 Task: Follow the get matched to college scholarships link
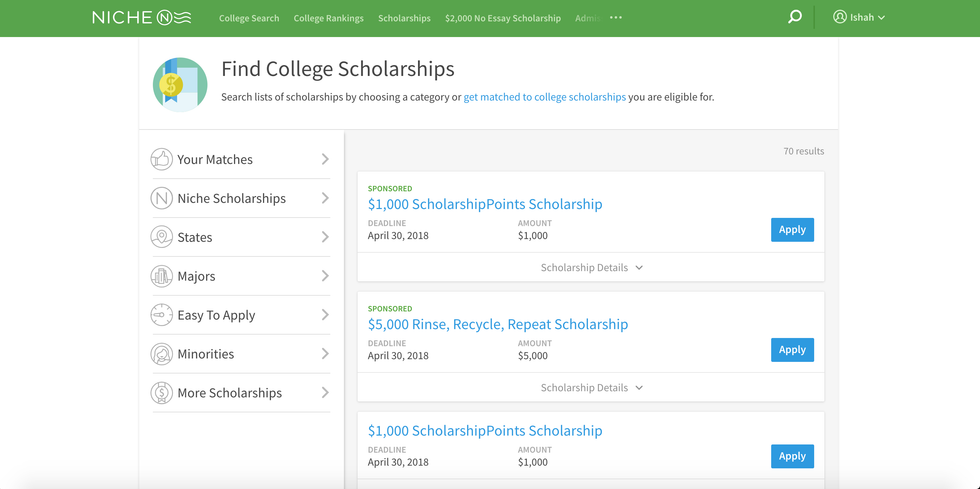click(x=544, y=97)
